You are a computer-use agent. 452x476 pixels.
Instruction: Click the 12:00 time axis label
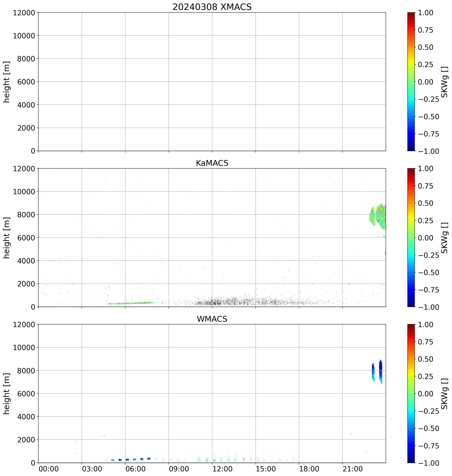[222, 469]
